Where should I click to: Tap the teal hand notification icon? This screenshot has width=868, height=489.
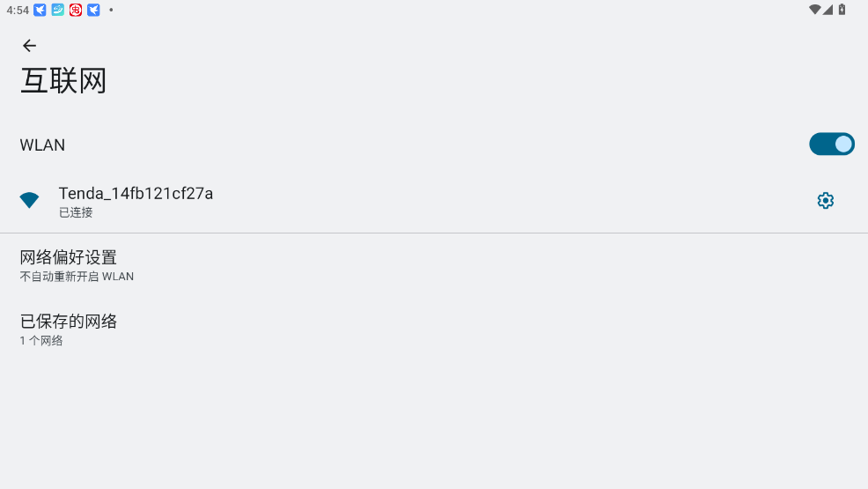[x=57, y=10]
